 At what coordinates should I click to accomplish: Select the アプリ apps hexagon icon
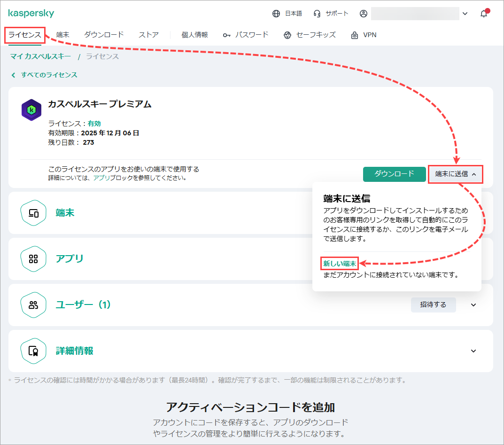pyautogui.click(x=33, y=259)
